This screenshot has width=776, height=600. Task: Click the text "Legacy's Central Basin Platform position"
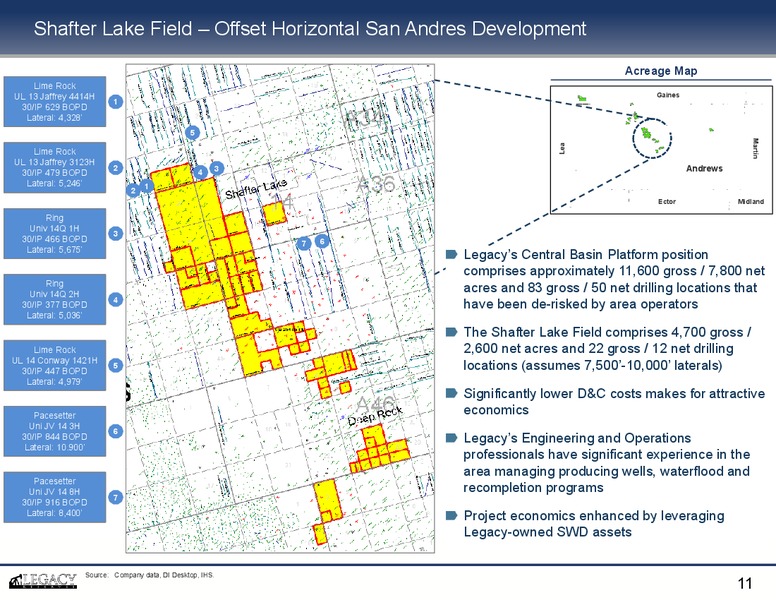tap(585, 254)
